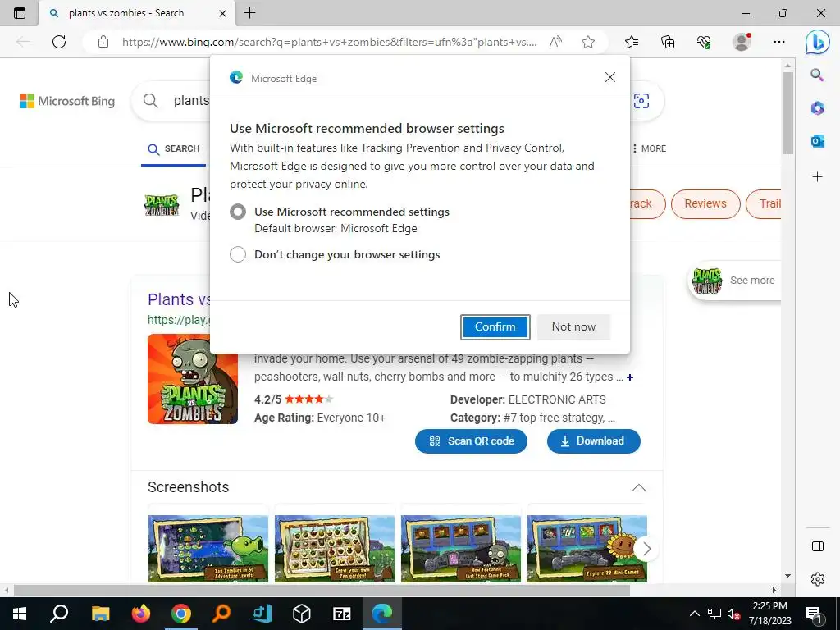840x630 pixels.
Task: Click See more Plants vs Zombies card
Action: [x=734, y=281]
